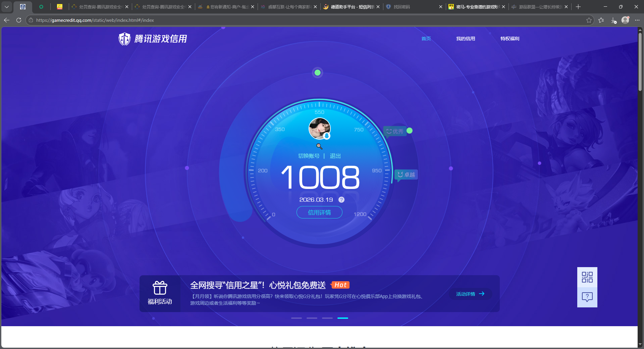Viewport: 644px width, 349px height.
Task: Switch to the 找回密码 tab
Action: [401, 7]
